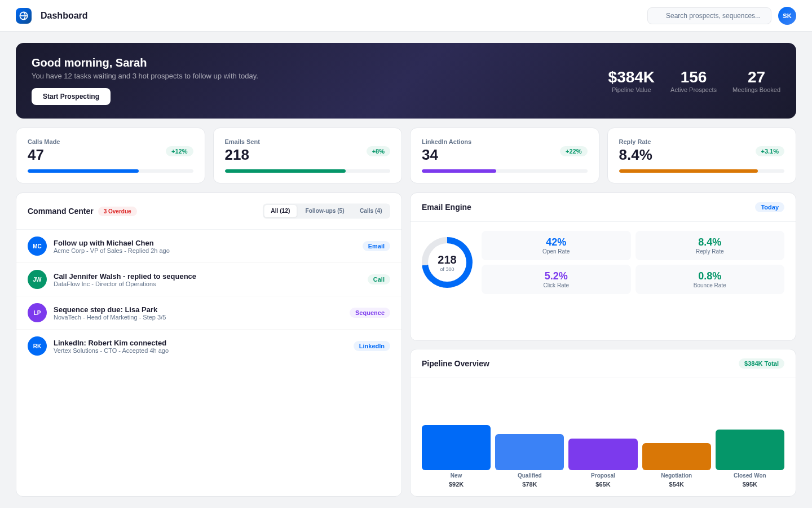
Task: Click the app logo icon
Action: coord(24,16)
